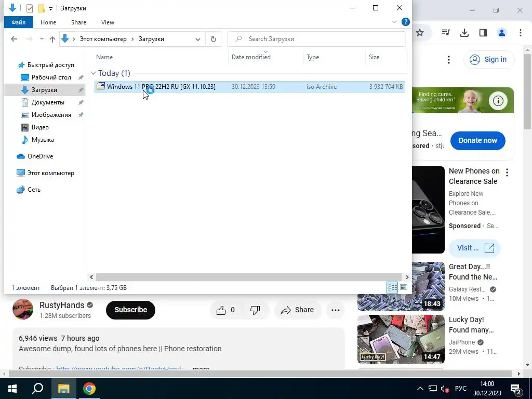Like the video thumbs-up button

[226, 310]
